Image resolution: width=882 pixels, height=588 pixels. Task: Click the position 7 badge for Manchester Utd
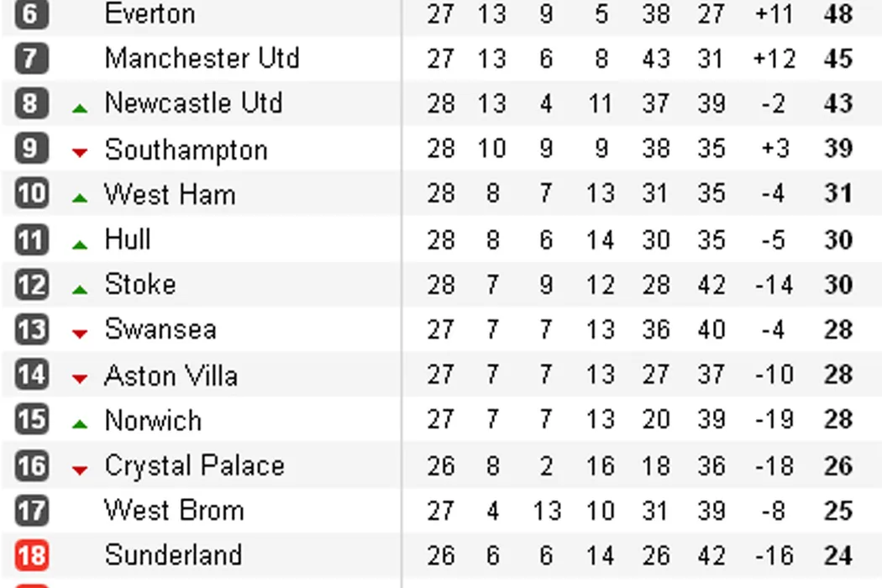[31, 59]
